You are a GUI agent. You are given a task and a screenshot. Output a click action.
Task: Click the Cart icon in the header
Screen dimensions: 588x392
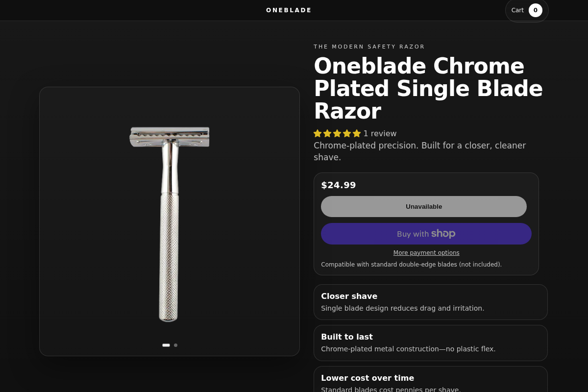[x=517, y=10]
